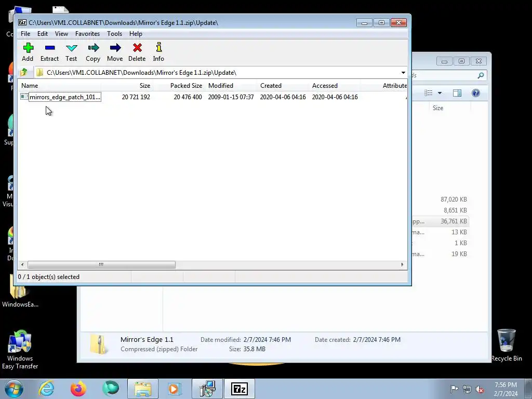The height and width of the screenshot is (399, 532).
Task: Sort by Packed Size column
Action: (x=179, y=86)
